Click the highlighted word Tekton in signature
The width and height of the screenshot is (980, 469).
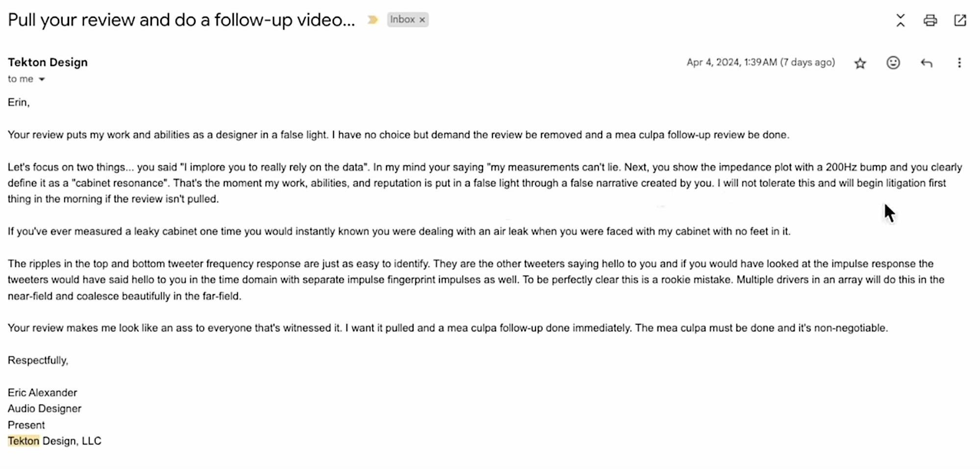click(x=24, y=441)
